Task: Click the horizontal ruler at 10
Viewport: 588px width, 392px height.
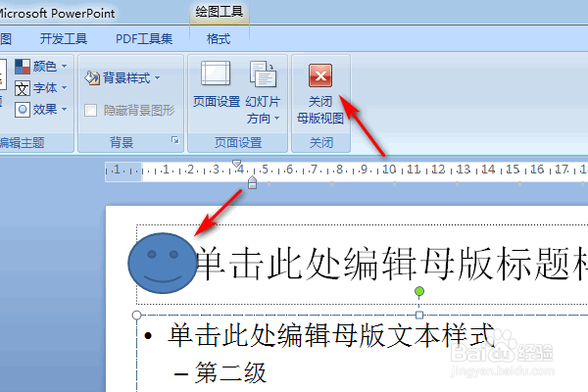Action: [389, 170]
